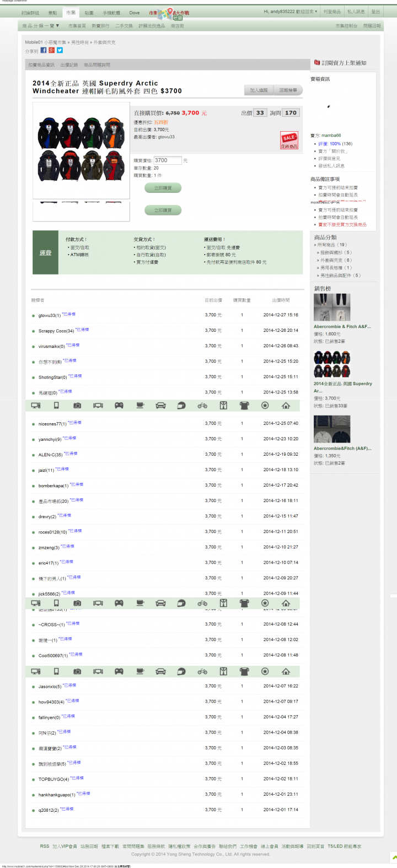This screenshot has width=397, height=868.
Task: Open the 隱私權政策 footer link
Action: tap(179, 847)
